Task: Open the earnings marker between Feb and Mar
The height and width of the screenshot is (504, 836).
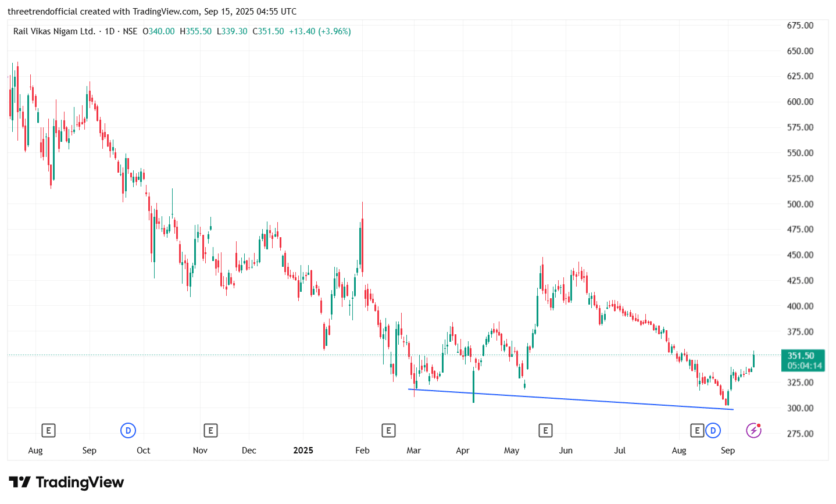Action: click(x=388, y=431)
